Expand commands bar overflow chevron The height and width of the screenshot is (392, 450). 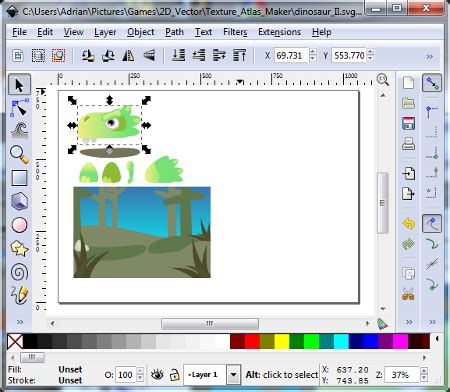[409, 322]
